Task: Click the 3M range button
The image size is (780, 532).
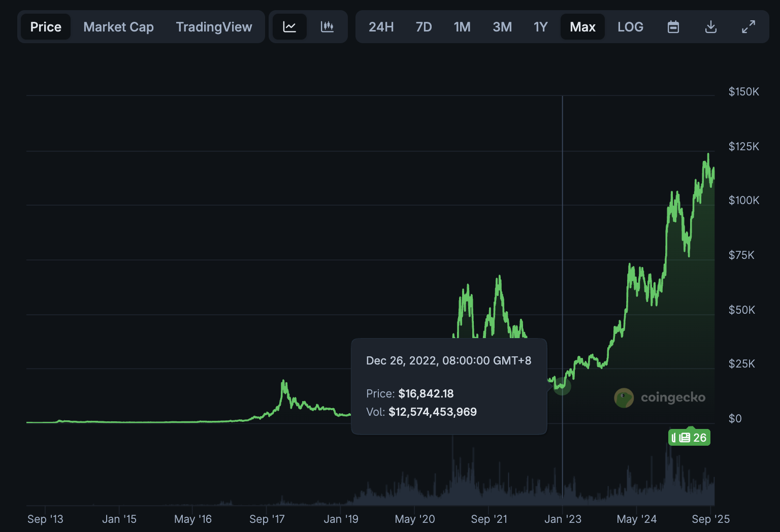Action: (x=502, y=26)
